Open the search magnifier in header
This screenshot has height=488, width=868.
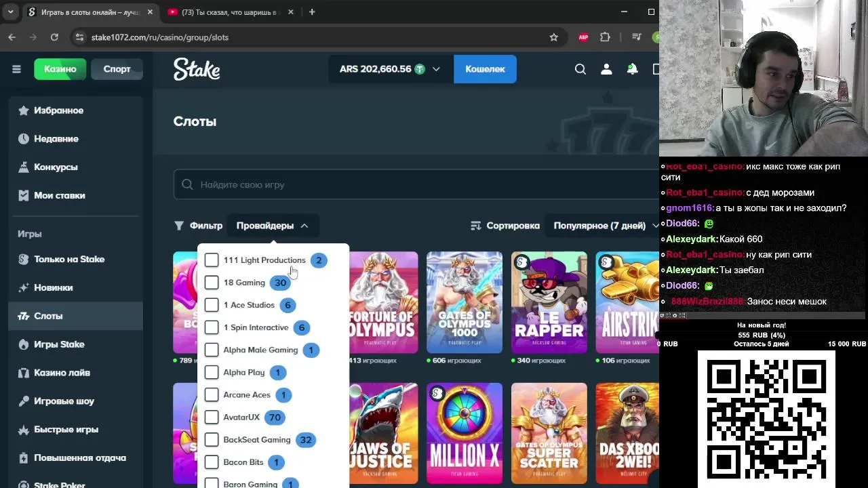pos(580,69)
